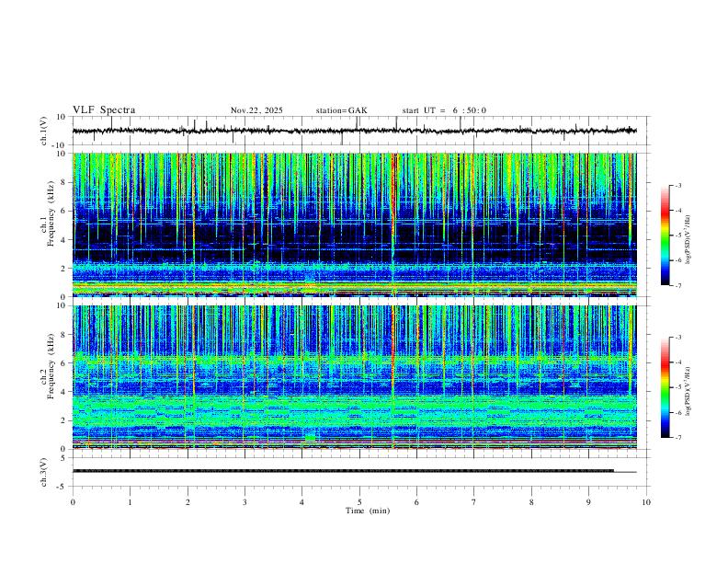Click the green 6 kHz band in ch.2
The image size is (728, 563).
(354, 358)
